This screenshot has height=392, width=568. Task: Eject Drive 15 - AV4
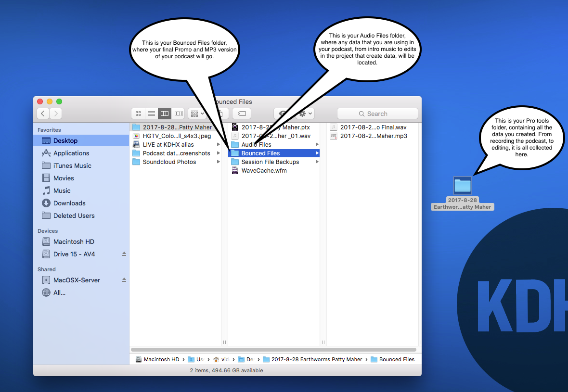(124, 254)
